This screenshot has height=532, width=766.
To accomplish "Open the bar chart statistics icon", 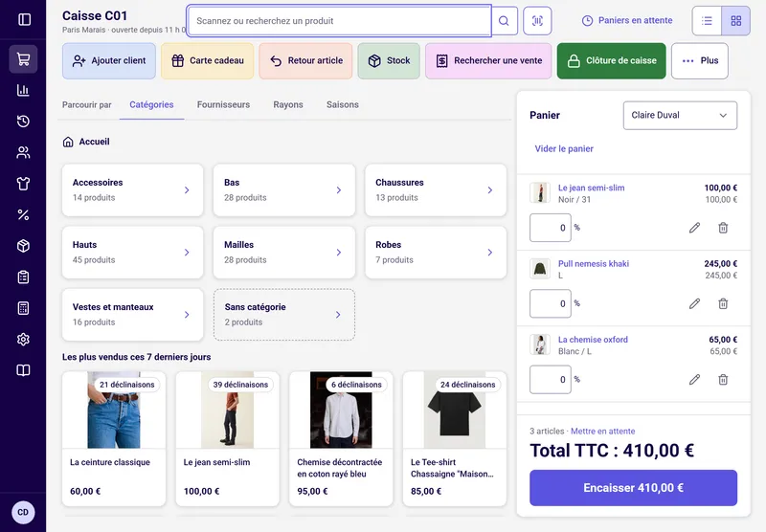I will click(x=23, y=90).
